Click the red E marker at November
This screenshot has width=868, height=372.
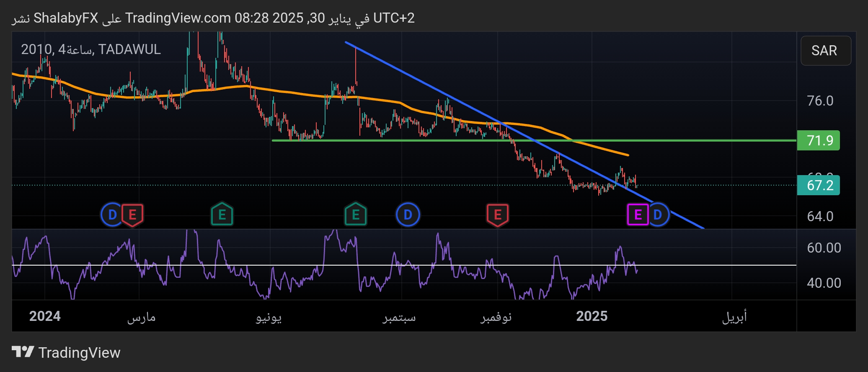(x=497, y=215)
